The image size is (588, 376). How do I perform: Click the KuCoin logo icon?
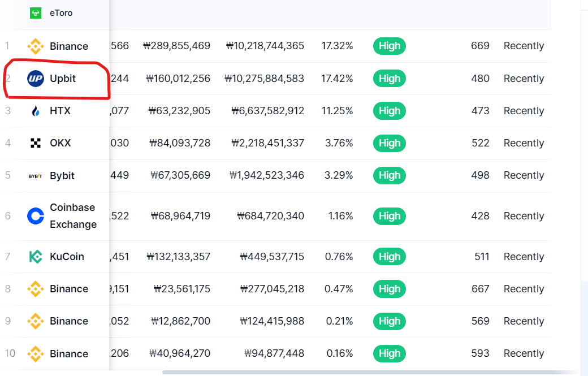36,257
